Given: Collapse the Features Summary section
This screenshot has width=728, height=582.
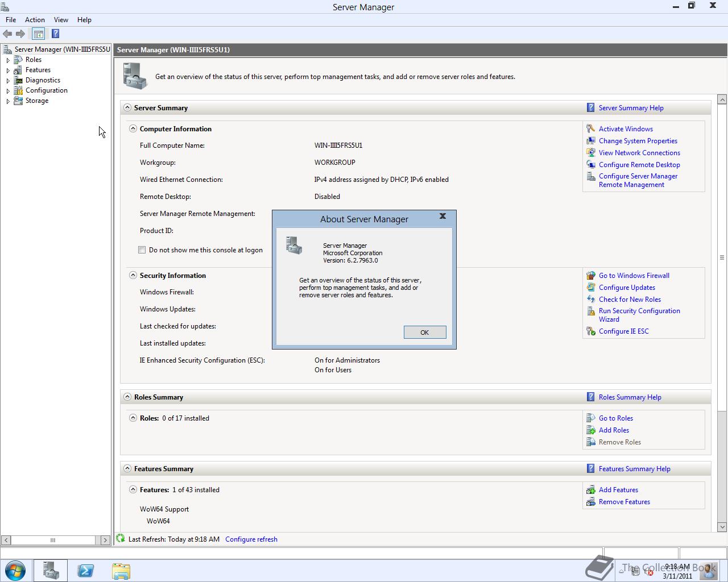Looking at the screenshot, I should pos(127,468).
